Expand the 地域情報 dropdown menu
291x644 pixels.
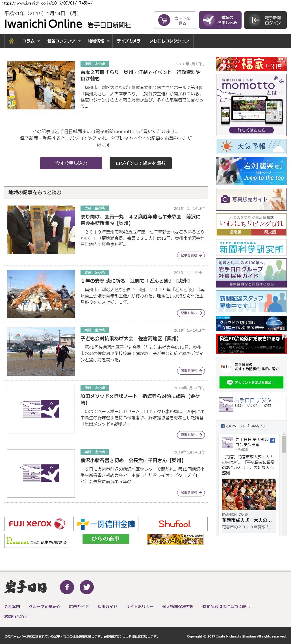[x=98, y=41]
